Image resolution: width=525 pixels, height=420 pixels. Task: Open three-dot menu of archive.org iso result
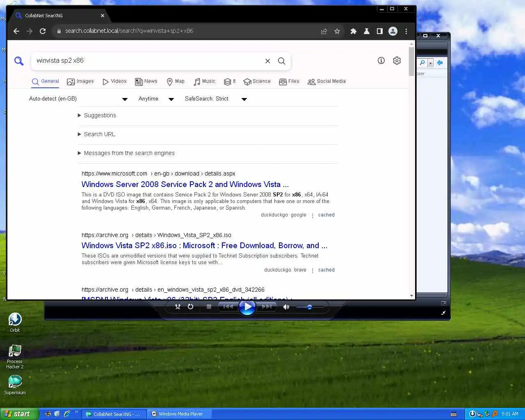(313, 270)
